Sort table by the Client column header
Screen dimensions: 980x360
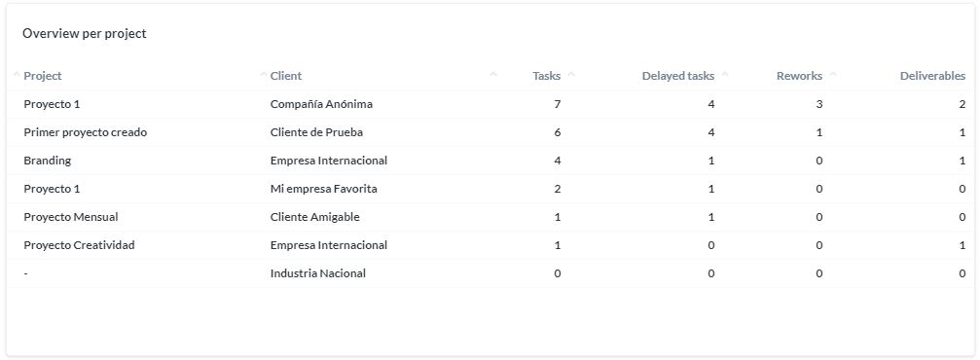(285, 76)
